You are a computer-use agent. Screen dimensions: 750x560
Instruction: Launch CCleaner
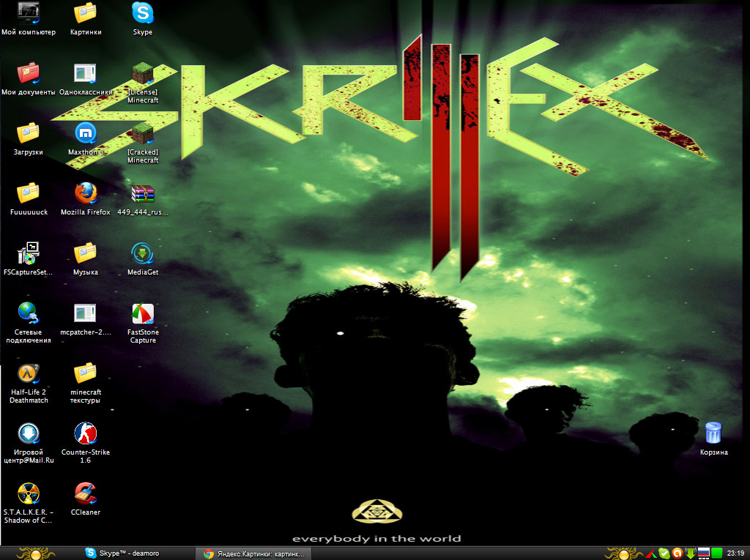pos(86,499)
